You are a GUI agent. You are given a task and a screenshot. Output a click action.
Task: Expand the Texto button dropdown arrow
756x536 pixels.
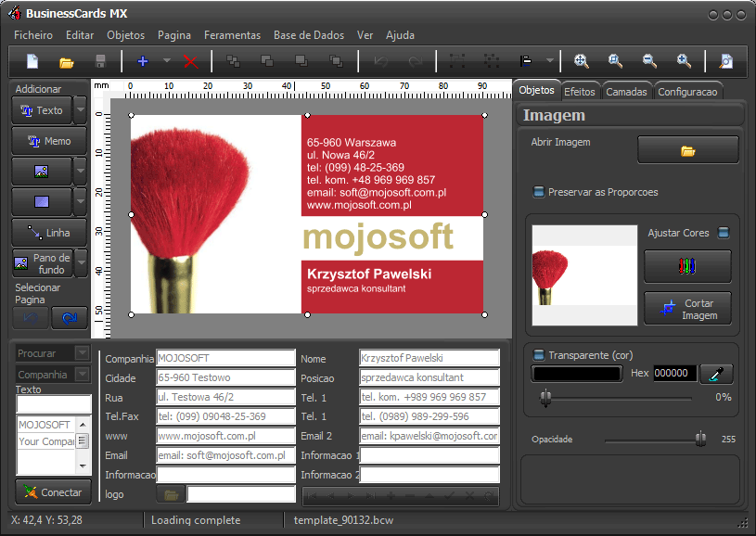coord(81,110)
